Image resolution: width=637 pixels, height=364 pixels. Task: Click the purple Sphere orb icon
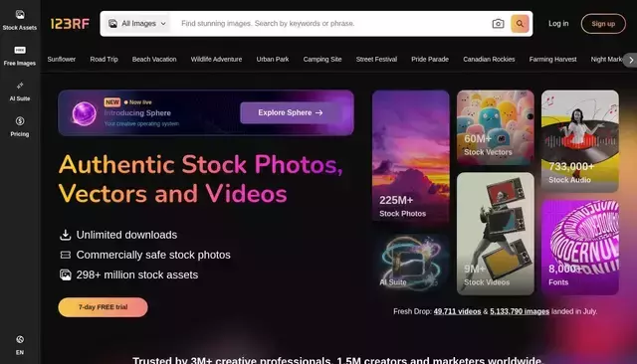pyautogui.click(x=84, y=113)
